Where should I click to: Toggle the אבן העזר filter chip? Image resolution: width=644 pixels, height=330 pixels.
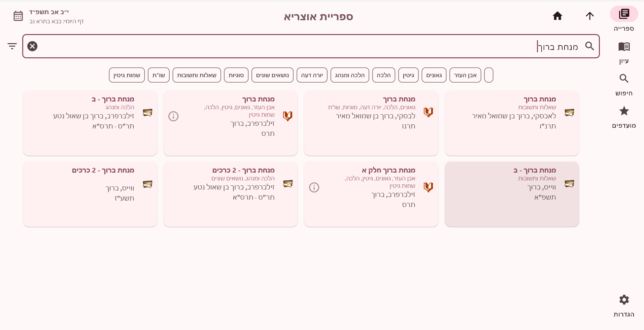465,75
